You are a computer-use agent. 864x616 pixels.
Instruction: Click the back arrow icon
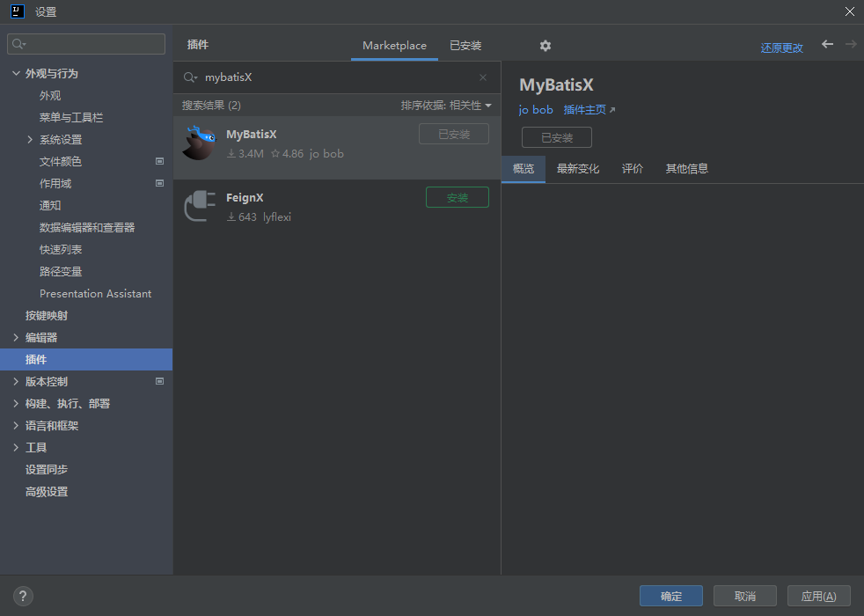[x=827, y=44]
